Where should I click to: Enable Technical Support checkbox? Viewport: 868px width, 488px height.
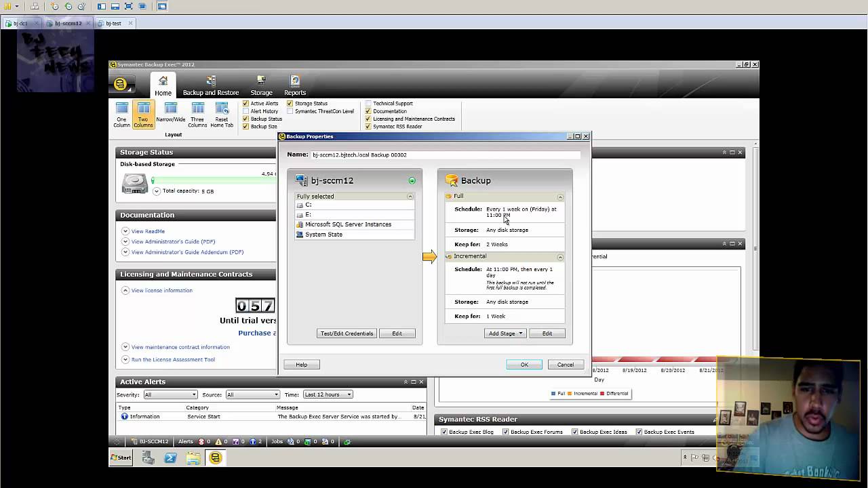(368, 104)
